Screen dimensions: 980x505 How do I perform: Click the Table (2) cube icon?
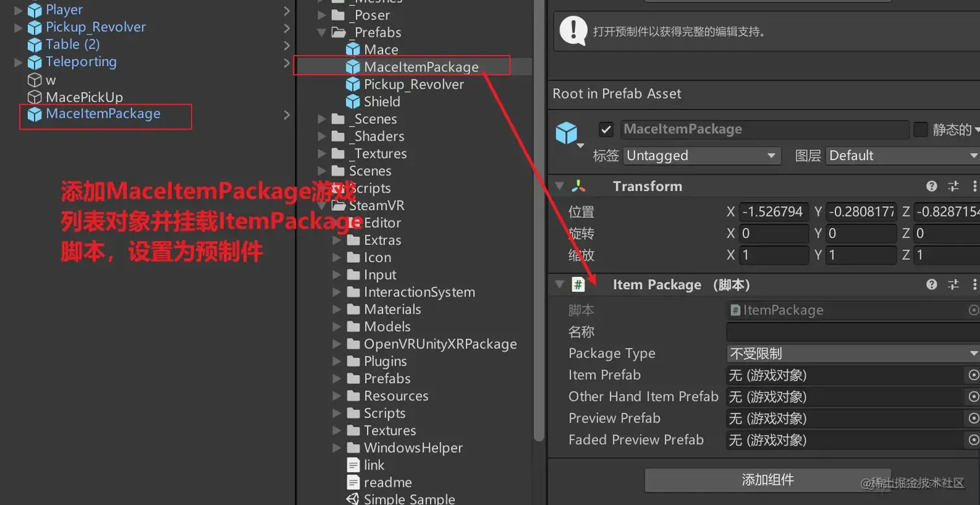[34, 45]
